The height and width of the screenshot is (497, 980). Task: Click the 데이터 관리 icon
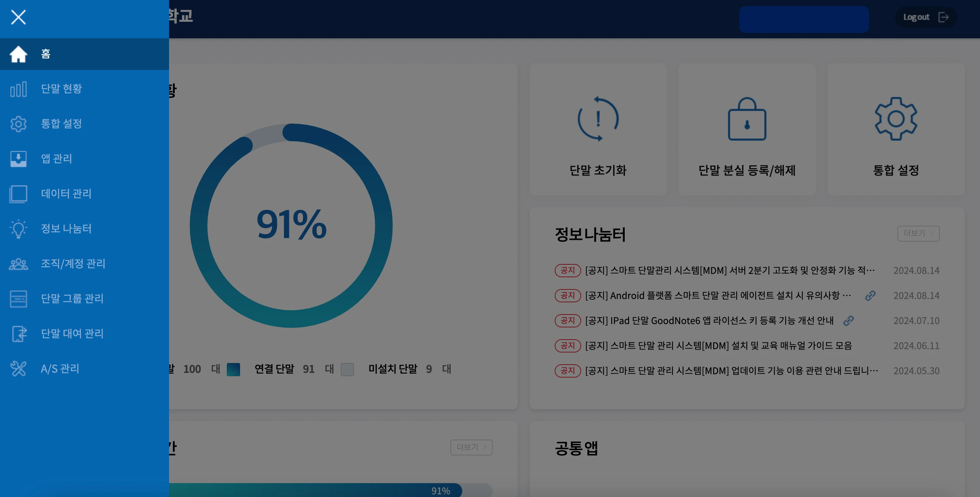(18, 194)
